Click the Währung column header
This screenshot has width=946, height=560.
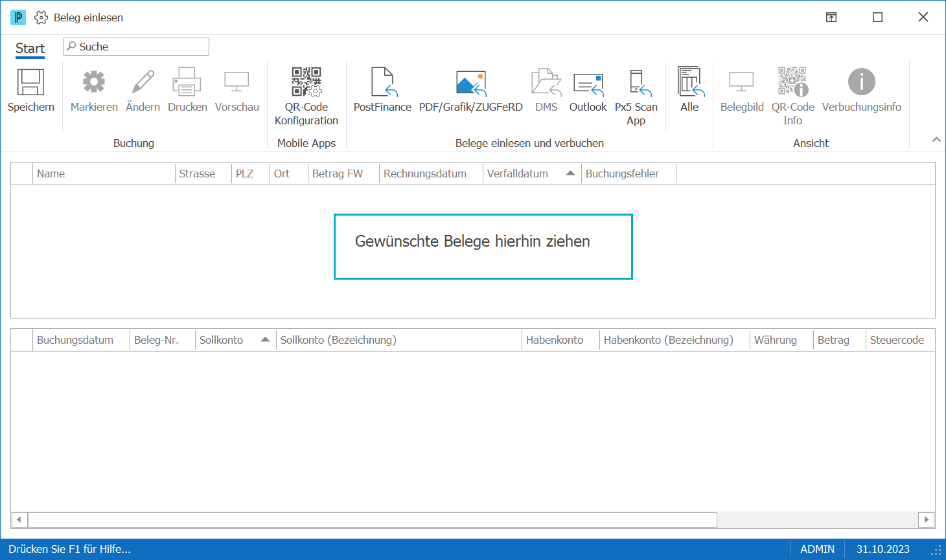pos(781,340)
